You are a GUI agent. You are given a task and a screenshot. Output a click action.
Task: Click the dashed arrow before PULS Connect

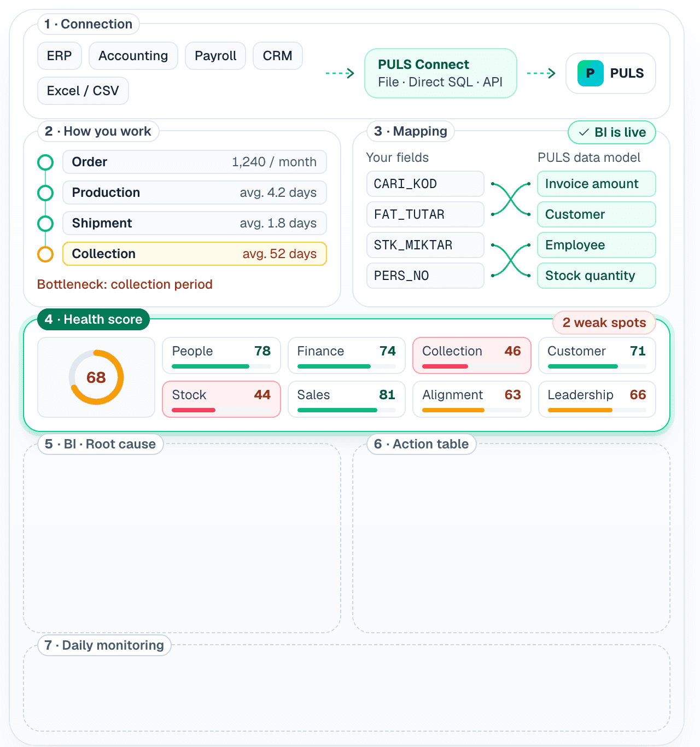[340, 73]
